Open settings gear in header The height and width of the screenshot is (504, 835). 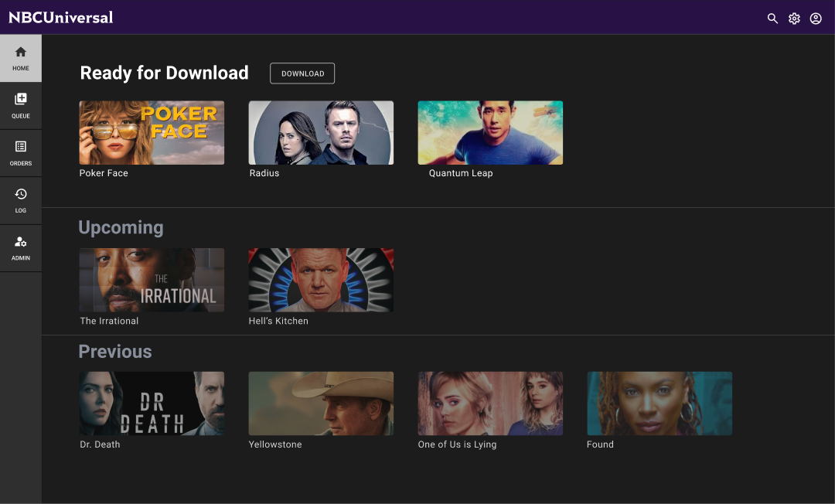[x=794, y=19]
